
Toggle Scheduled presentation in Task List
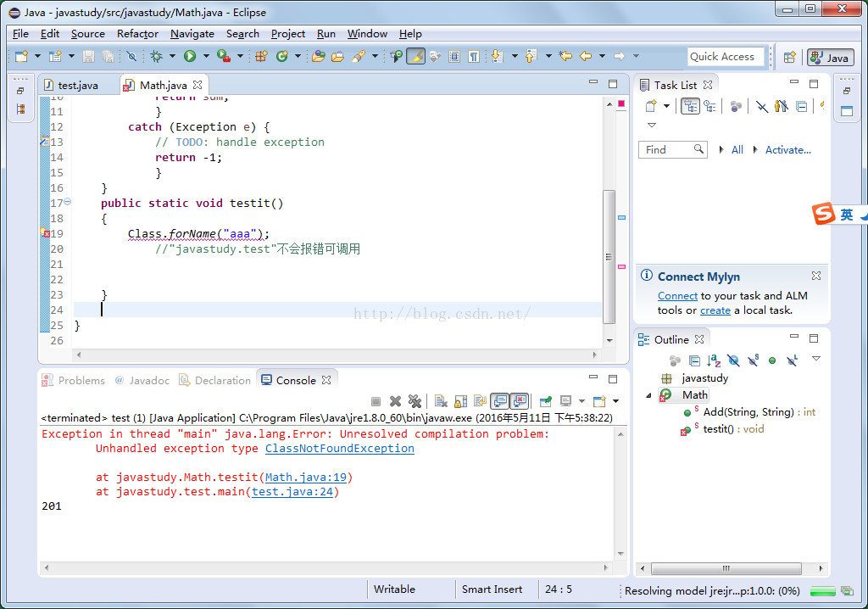(709, 106)
